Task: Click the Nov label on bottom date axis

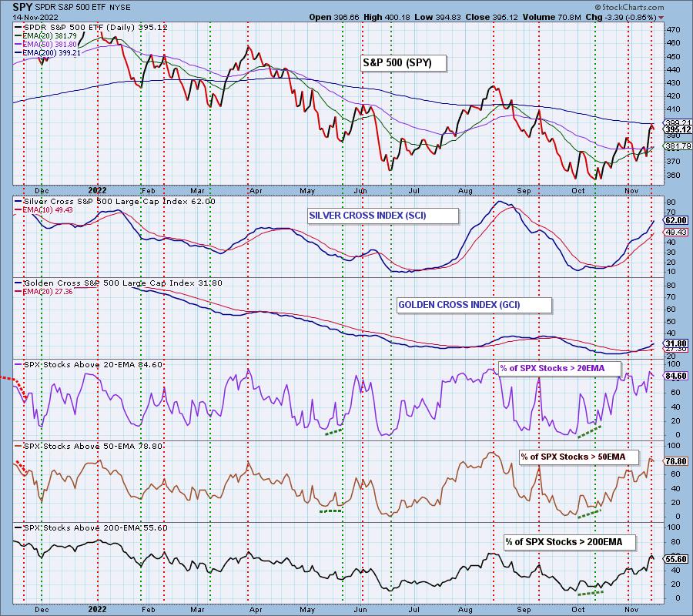Action: click(x=631, y=609)
